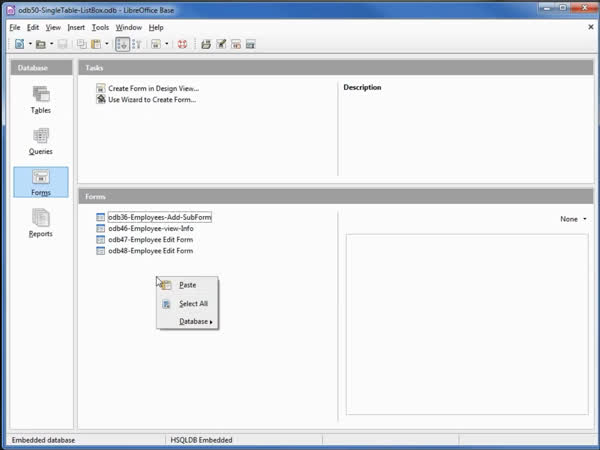Click the Copy toolbar icon
Image resolution: width=600 pixels, height=450 pixels.
(82, 44)
